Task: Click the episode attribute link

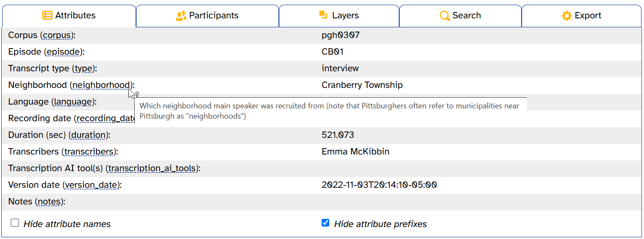Action: coord(64,52)
